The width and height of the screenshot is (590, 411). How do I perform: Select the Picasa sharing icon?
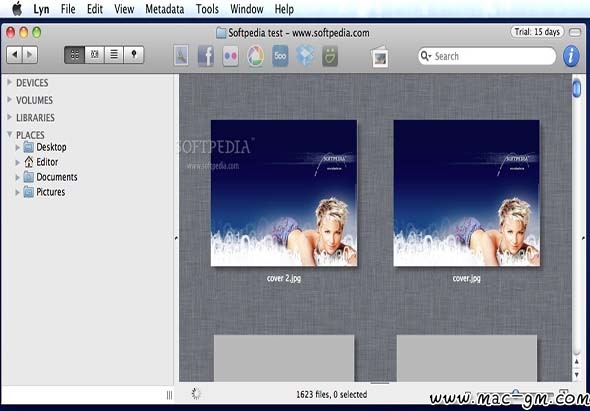coord(255,56)
